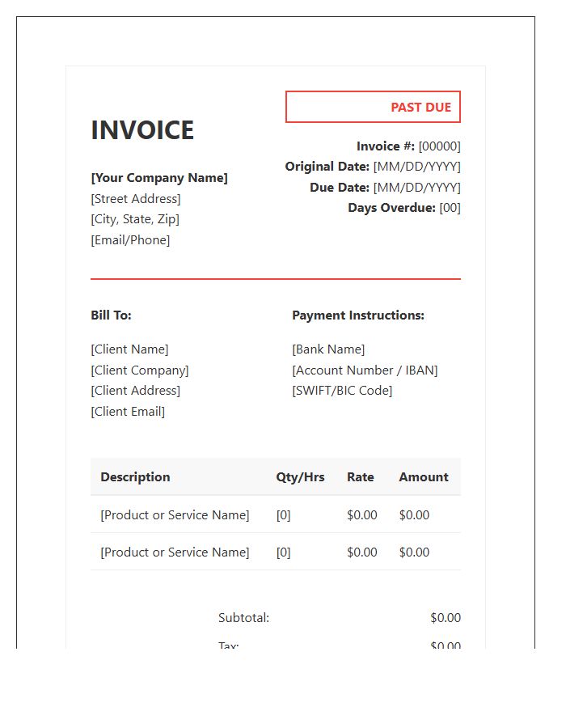Click the Rate column header
Viewport: 566px width, 728px height.
(361, 476)
